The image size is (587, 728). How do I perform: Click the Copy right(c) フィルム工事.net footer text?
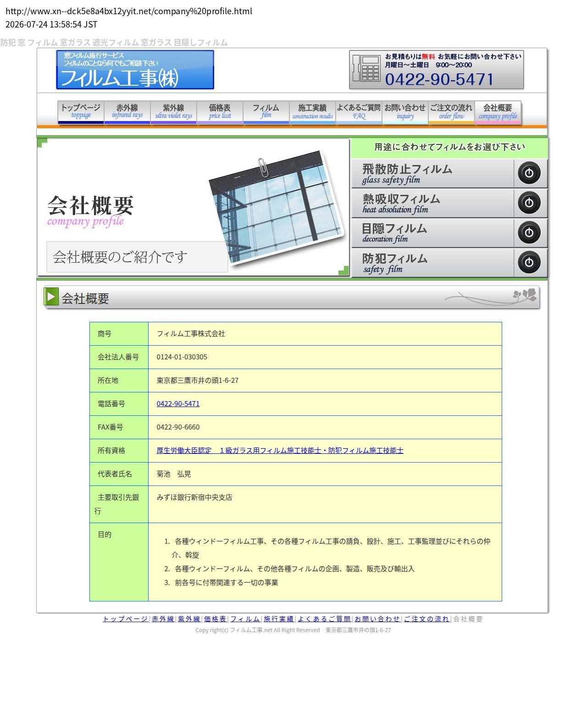pos(293,630)
